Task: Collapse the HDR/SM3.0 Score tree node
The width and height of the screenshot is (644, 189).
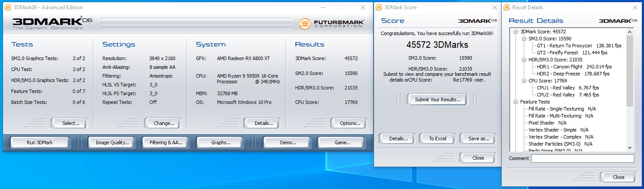Action: [x=525, y=60]
